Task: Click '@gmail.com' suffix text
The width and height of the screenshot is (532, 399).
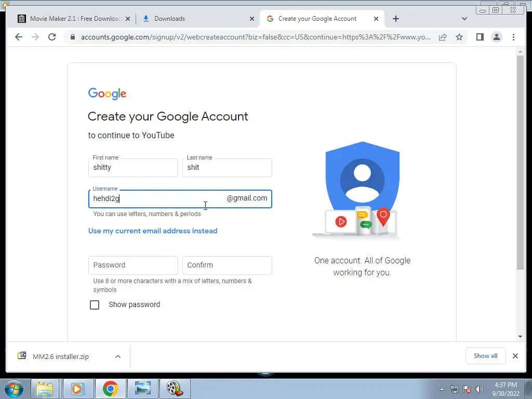Action: [x=247, y=198]
